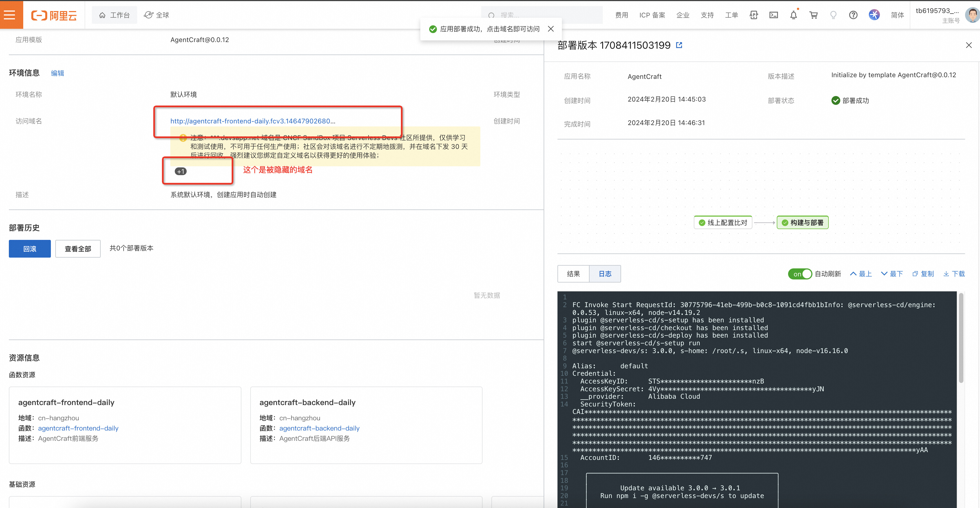Click the AgentCraft@0.0.12 template text
The image size is (980, 508).
coord(200,40)
